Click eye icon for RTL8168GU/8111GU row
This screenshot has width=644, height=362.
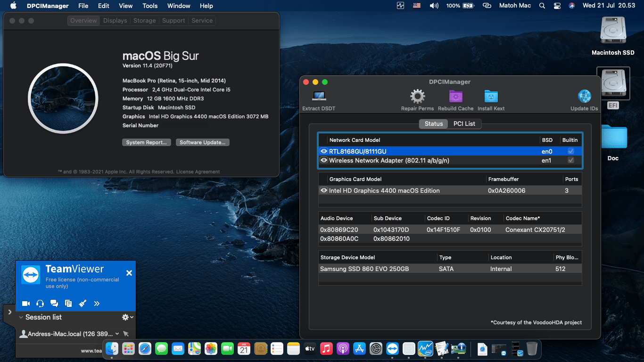tap(324, 151)
